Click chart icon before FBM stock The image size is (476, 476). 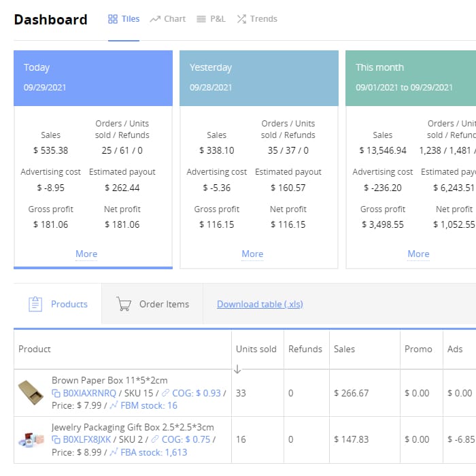(114, 405)
